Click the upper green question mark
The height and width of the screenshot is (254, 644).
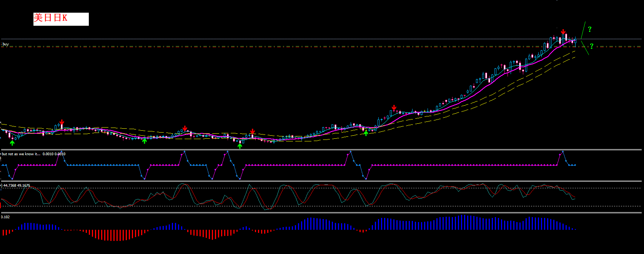coord(589,29)
